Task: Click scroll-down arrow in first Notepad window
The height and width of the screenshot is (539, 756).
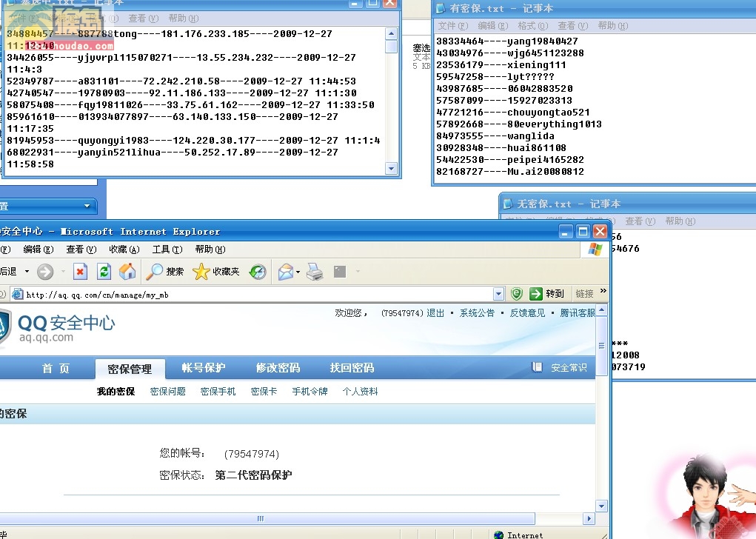Action: [x=391, y=168]
